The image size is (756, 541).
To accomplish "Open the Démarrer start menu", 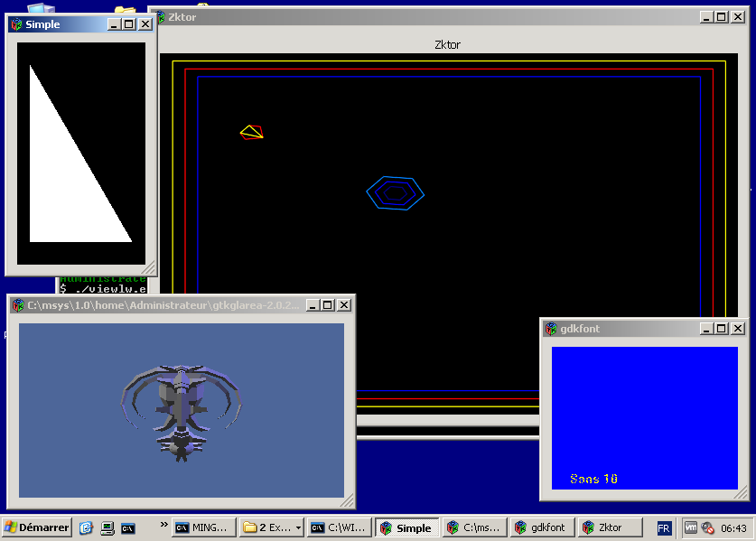I will coord(37,527).
